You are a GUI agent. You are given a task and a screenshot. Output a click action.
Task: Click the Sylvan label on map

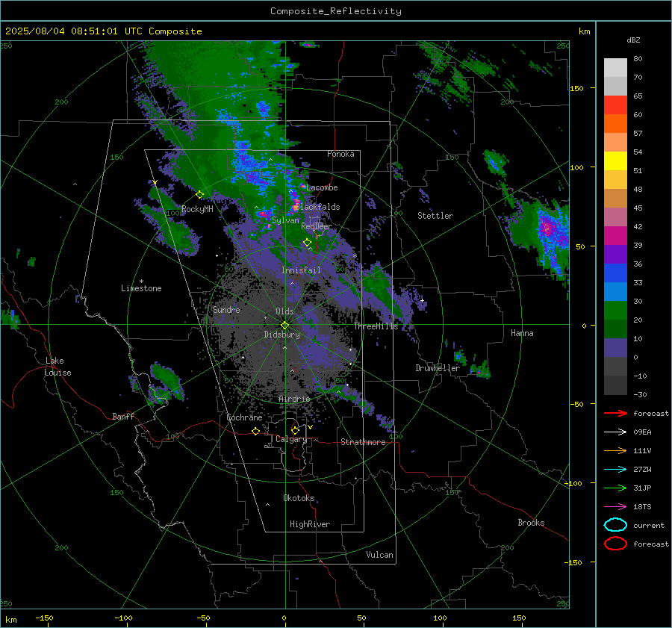pyautogui.click(x=285, y=220)
